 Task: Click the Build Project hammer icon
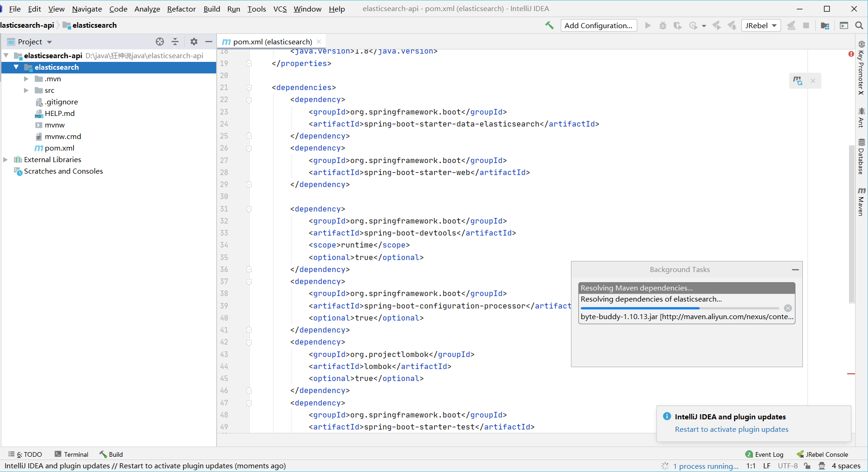pyautogui.click(x=549, y=25)
